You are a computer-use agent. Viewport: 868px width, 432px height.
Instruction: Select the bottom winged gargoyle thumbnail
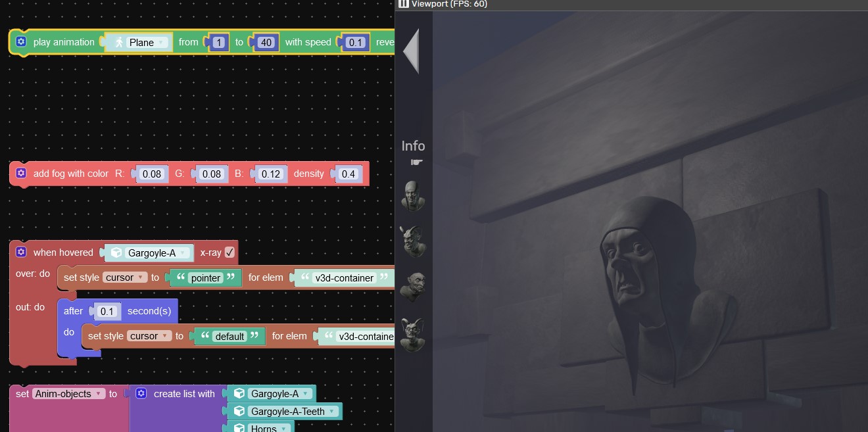pos(414,334)
